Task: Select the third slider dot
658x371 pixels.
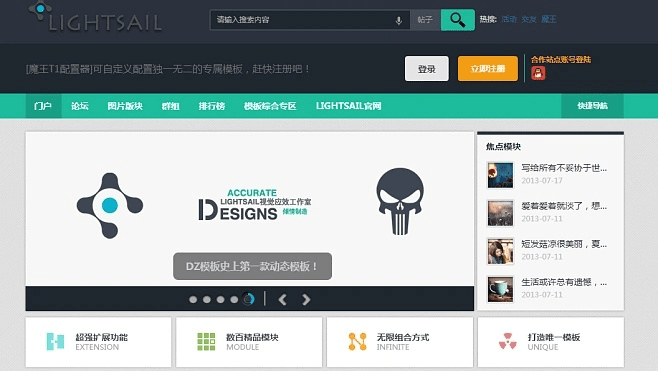Action: click(x=220, y=300)
